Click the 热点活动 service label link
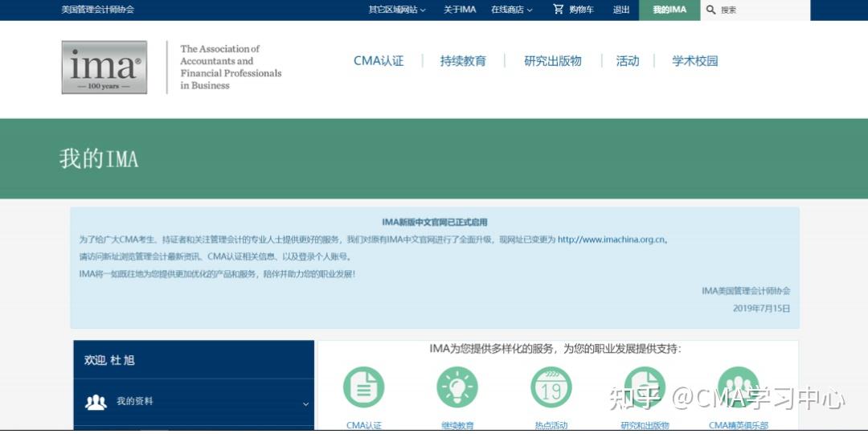 tap(551, 425)
